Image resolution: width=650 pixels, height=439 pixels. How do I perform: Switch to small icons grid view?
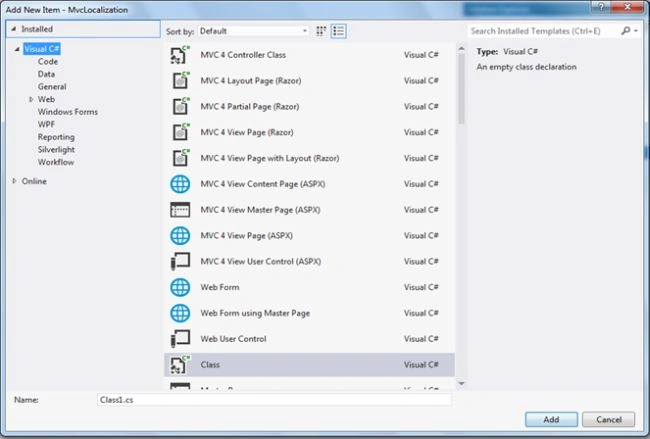pyautogui.click(x=321, y=31)
